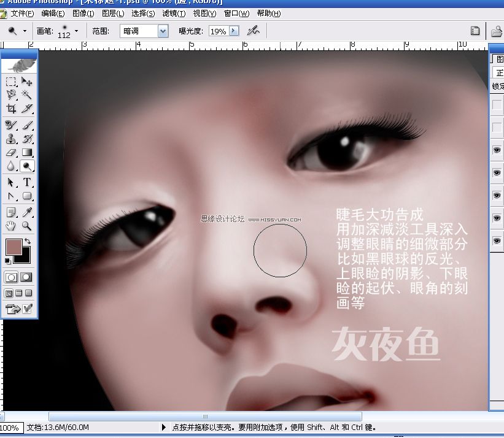Toggle the palettes panel button
The image size is (504, 438).
(x=475, y=31)
